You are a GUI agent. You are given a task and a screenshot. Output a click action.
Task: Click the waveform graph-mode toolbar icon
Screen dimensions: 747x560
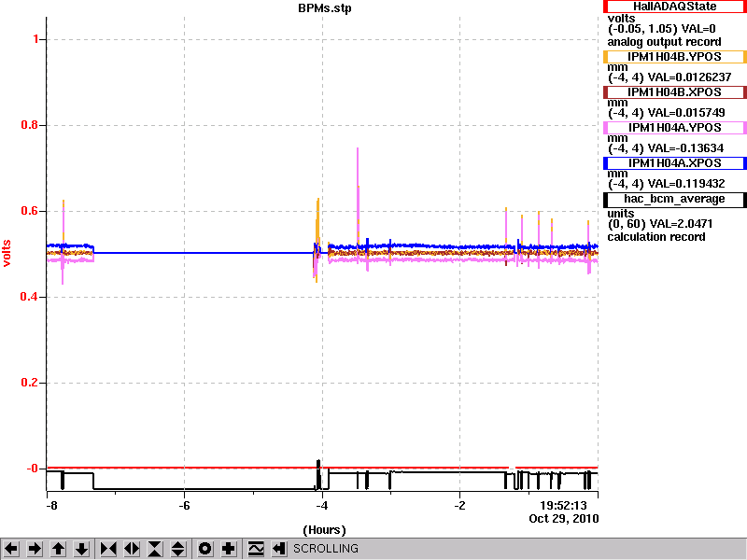click(x=256, y=549)
